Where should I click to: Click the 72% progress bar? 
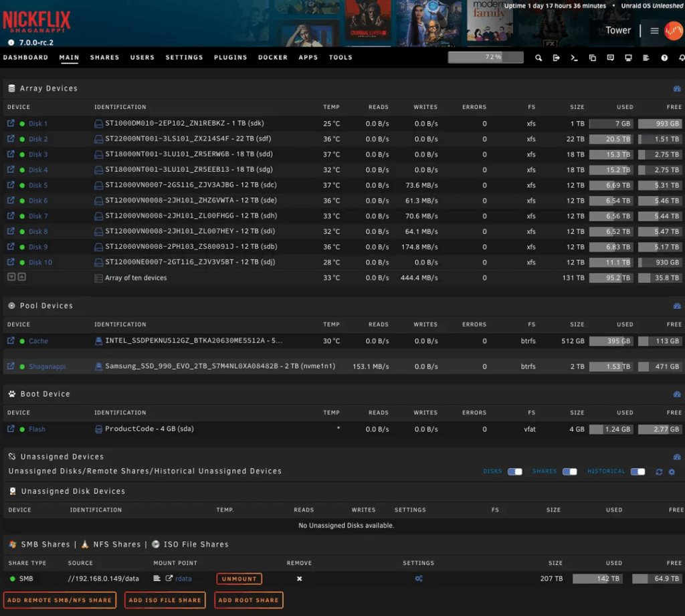click(486, 58)
